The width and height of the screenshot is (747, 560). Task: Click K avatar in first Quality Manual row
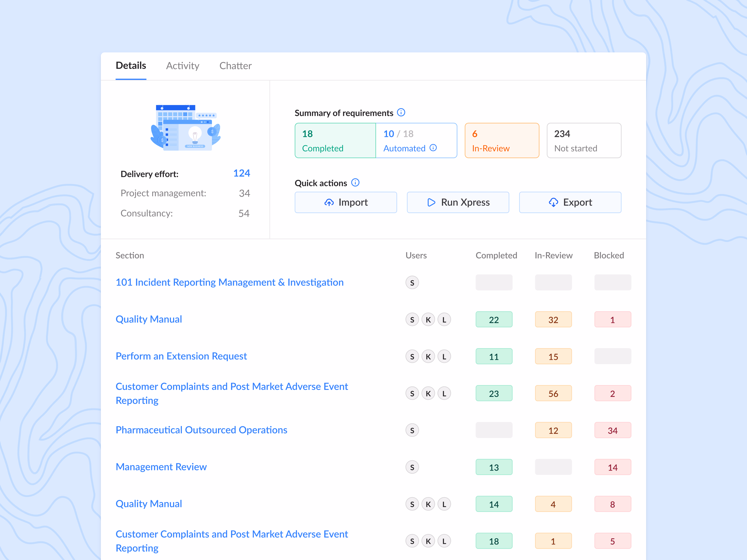coord(428,320)
